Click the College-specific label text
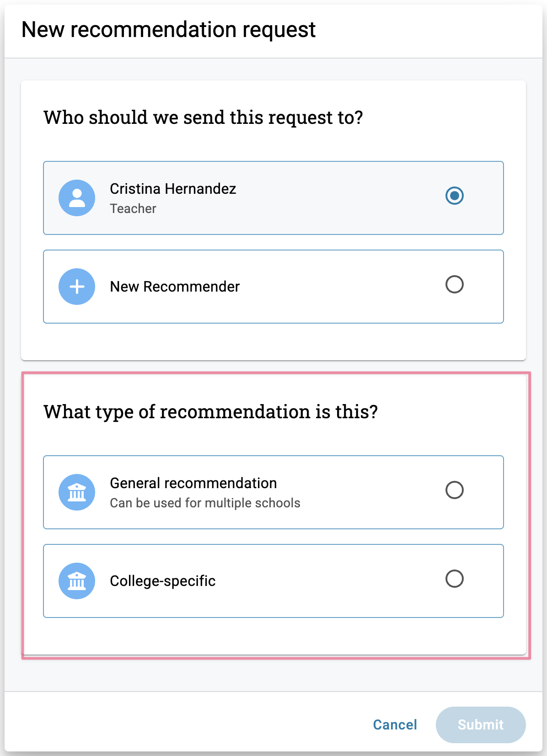 163,581
